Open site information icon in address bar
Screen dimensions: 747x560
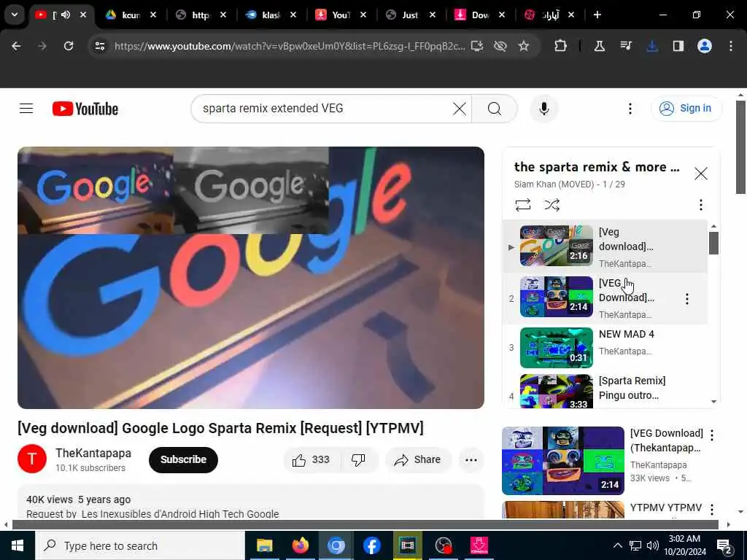[99, 46]
